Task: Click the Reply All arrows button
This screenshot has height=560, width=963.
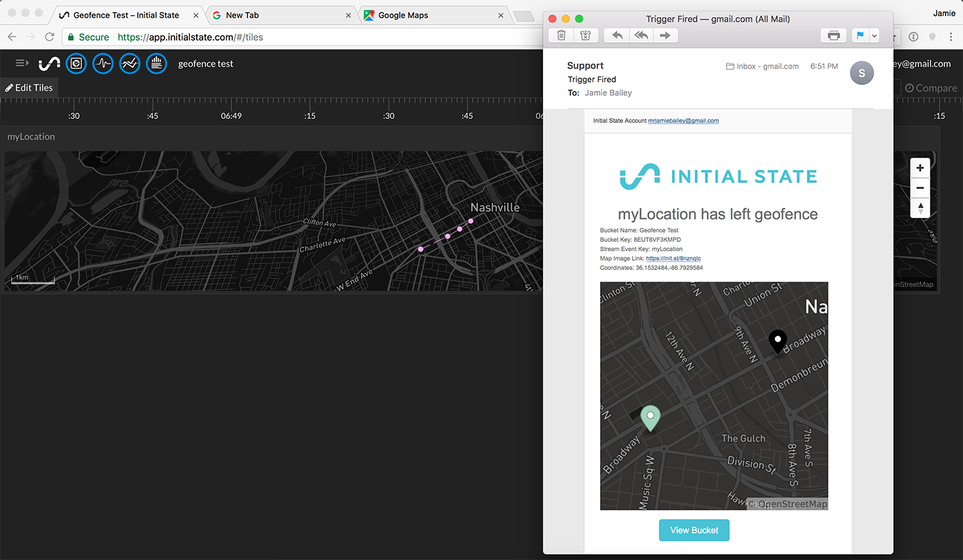Action: click(x=641, y=35)
